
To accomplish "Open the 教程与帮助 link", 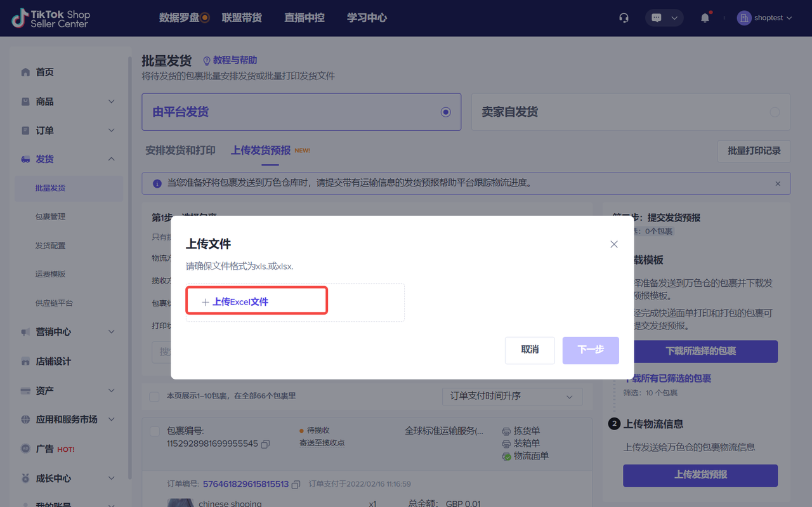I will [x=235, y=60].
